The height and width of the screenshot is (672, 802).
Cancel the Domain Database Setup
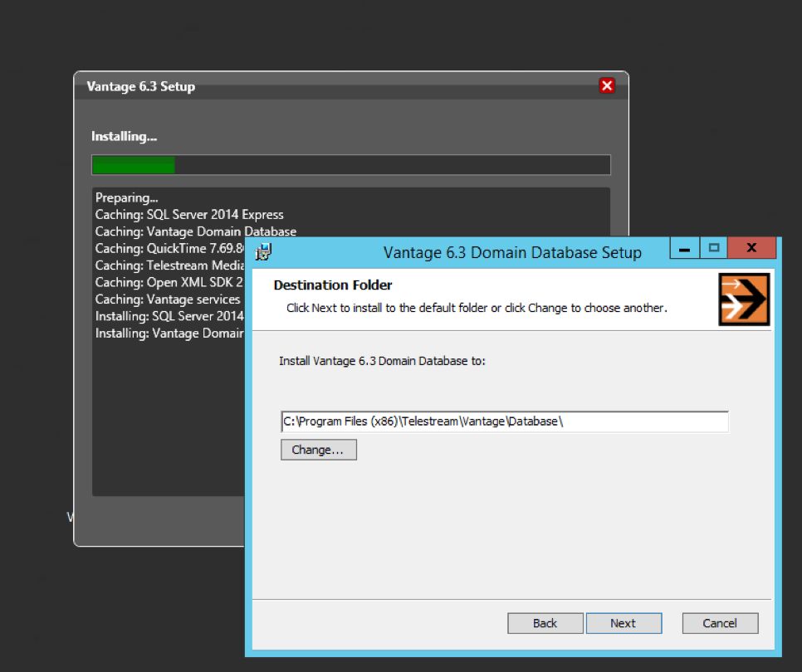pos(720,623)
